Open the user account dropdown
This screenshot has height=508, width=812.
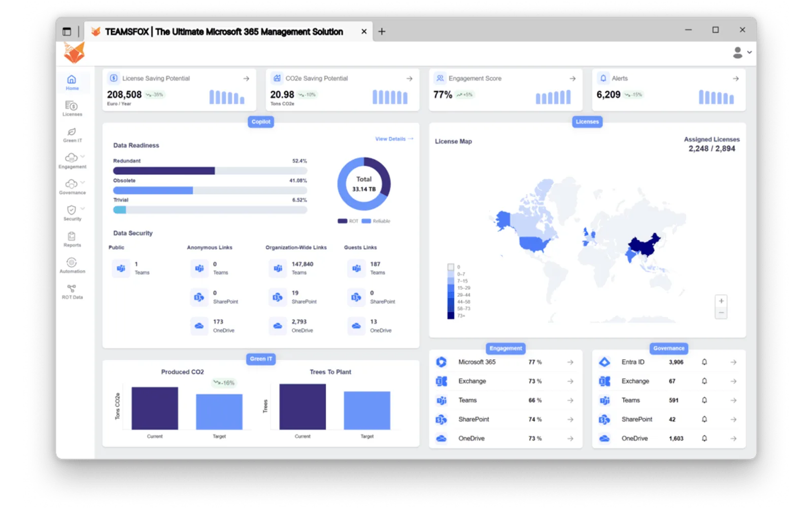coord(742,52)
